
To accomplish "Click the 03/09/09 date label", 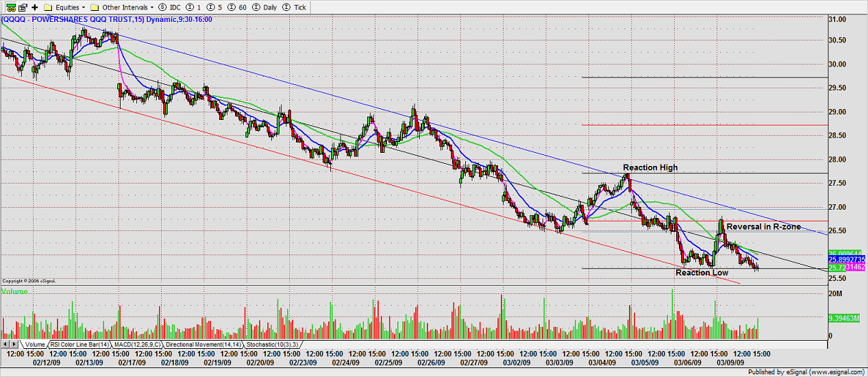I will pyautogui.click(x=730, y=362).
